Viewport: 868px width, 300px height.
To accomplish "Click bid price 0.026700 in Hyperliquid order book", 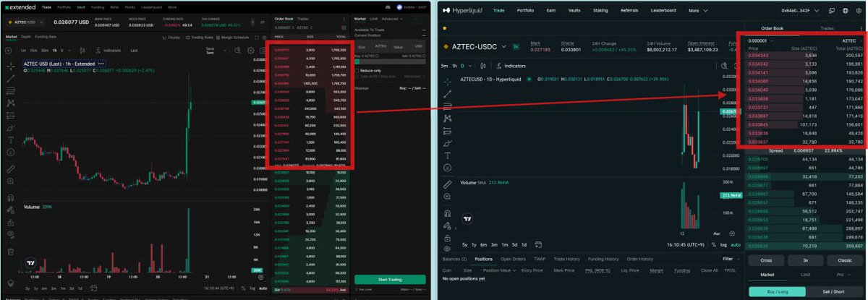I will 757,158.
